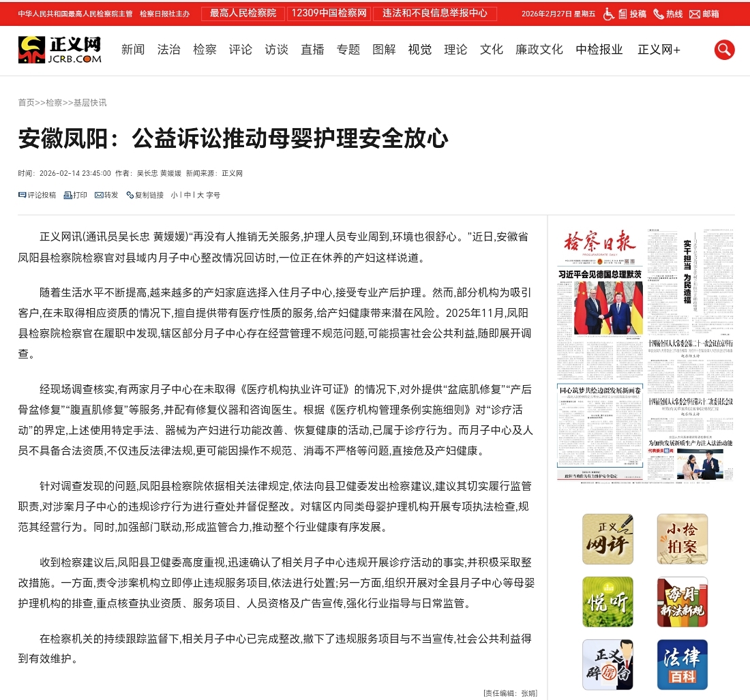Open the 小检拍案 tile icon
Image resolution: width=750 pixels, height=700 pixels.
pyautogui.click(x=682, y=539)
